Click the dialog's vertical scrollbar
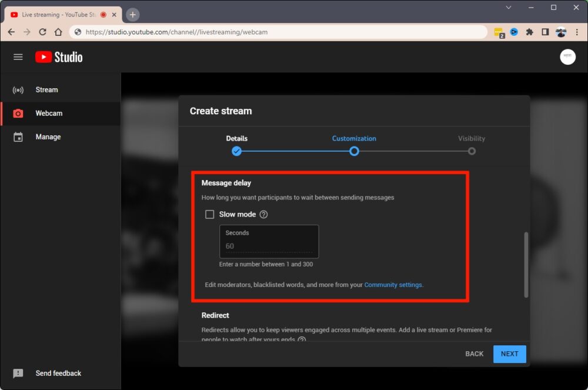Image resolution: width=588 pixels, height=390 pixels. pyautogui.click(x=526, y=265)
